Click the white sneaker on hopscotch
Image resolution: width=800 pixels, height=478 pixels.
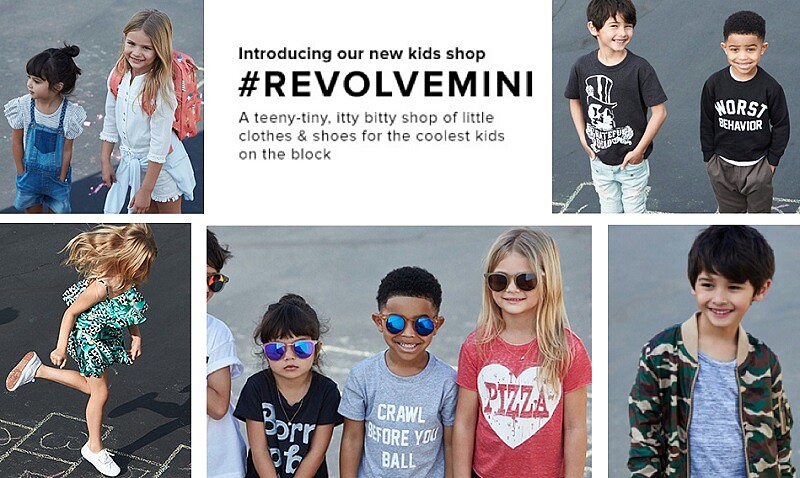(101, 459)
